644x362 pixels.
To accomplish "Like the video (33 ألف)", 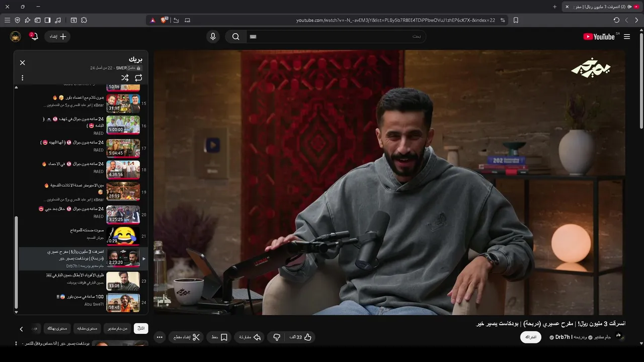I will 301,337.
